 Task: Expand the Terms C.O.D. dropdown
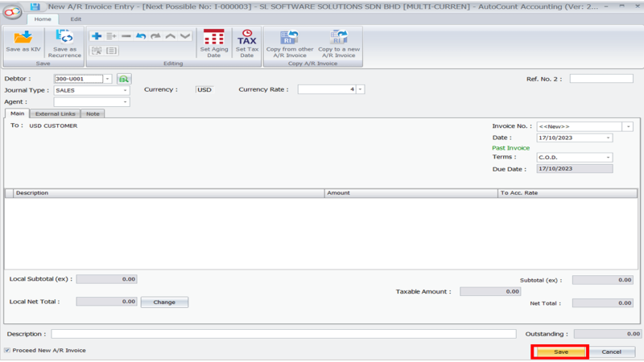tap(609, 157)
